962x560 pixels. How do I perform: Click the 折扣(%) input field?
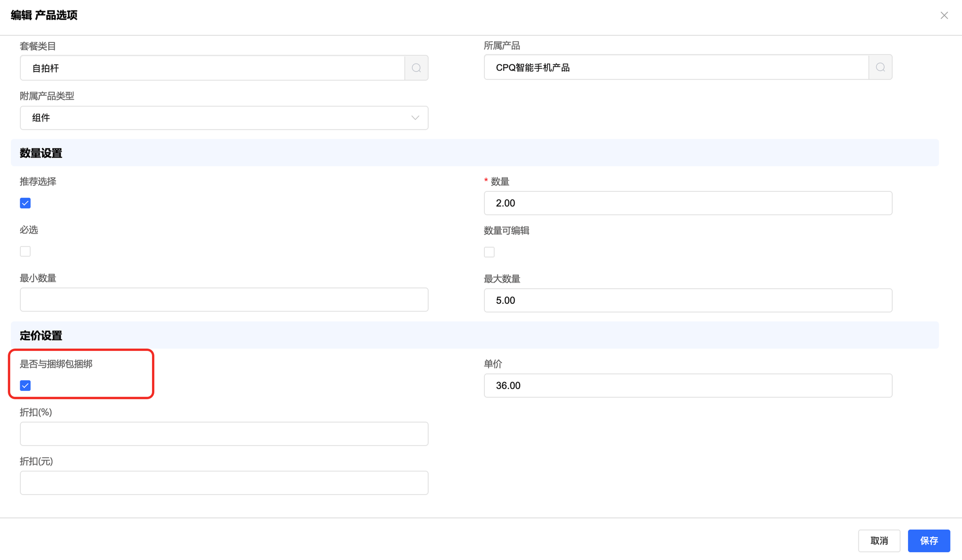click(224, 434)
